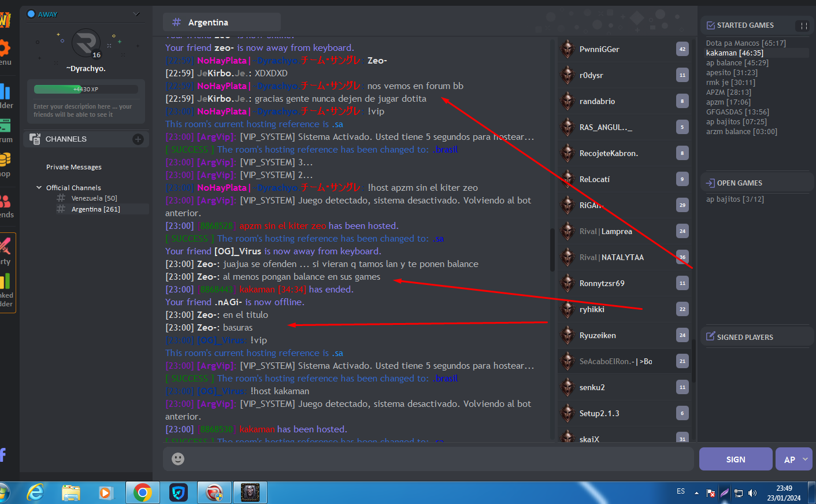Select game 'apesito [31:23]'
This screenshot has height=504, width=816.
point(732,73)
